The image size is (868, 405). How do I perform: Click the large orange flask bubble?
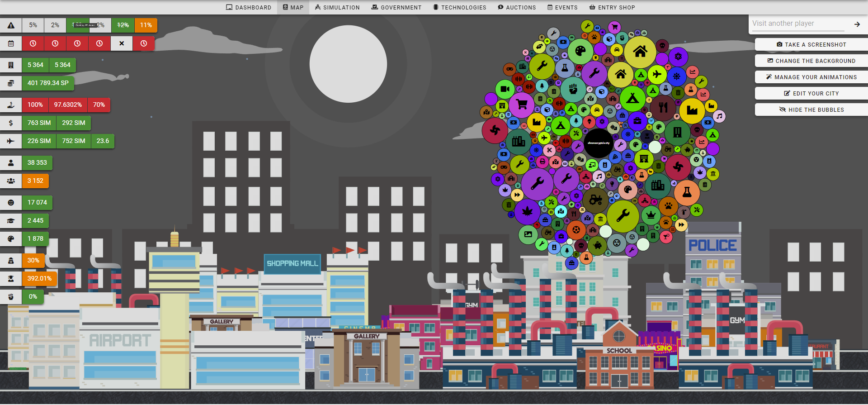(x=687, y=192)
